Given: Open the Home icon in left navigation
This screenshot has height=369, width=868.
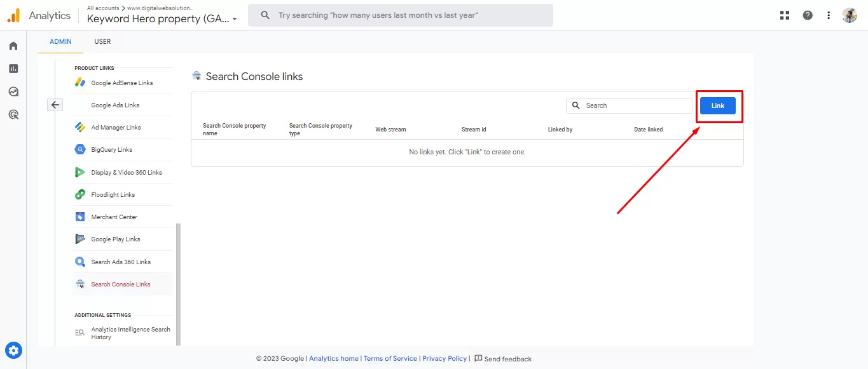Looking at the screenshot, I should pyautogui.click(x=13, y=46).
